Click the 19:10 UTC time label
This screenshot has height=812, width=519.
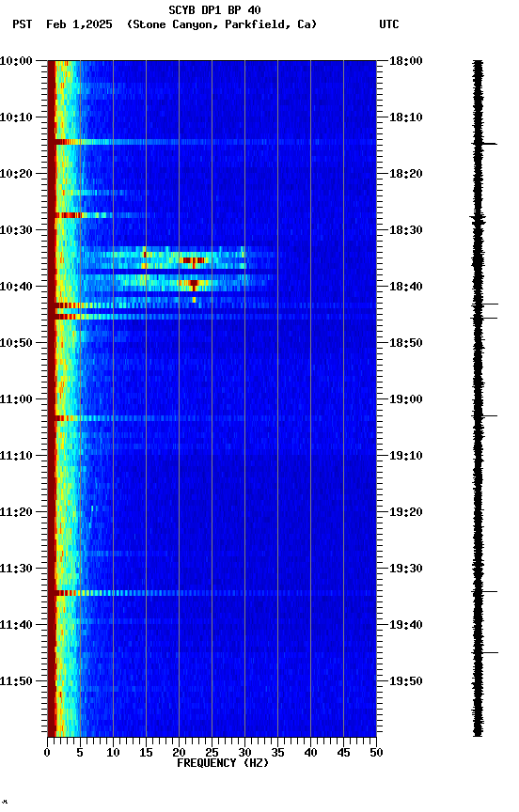pos(406,456)
